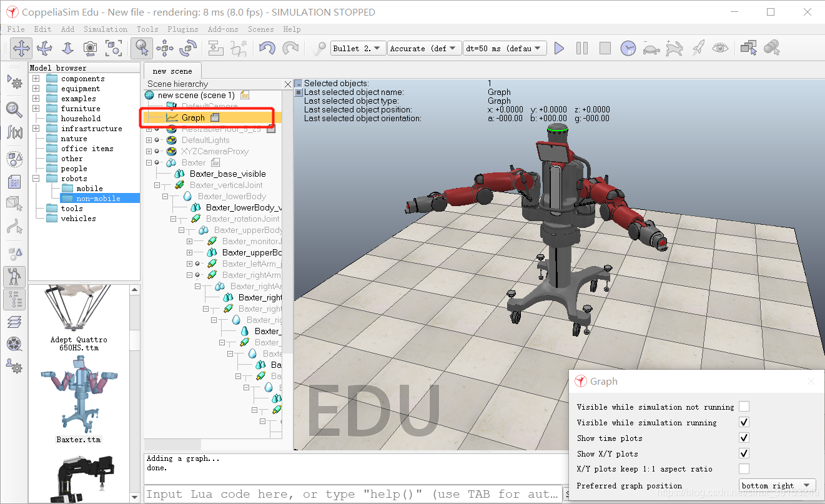Toggle Visible while simulation not running

pyautogui.click(x=744, y=407)
